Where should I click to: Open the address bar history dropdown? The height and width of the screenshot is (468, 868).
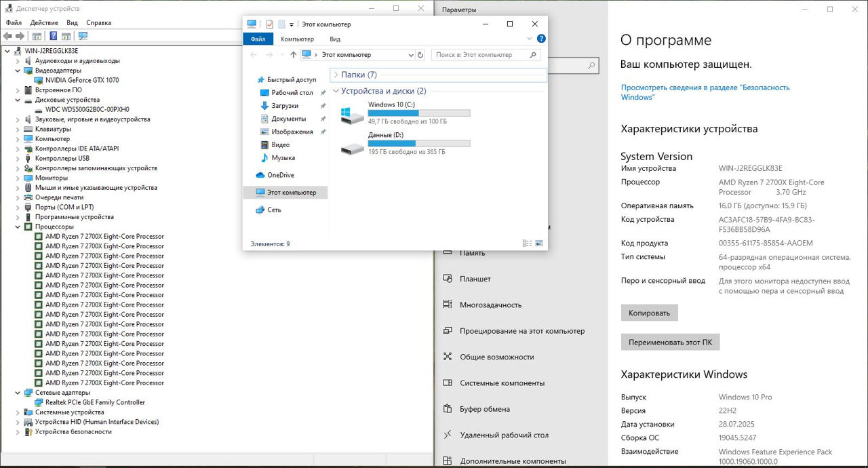click(411, 55)
